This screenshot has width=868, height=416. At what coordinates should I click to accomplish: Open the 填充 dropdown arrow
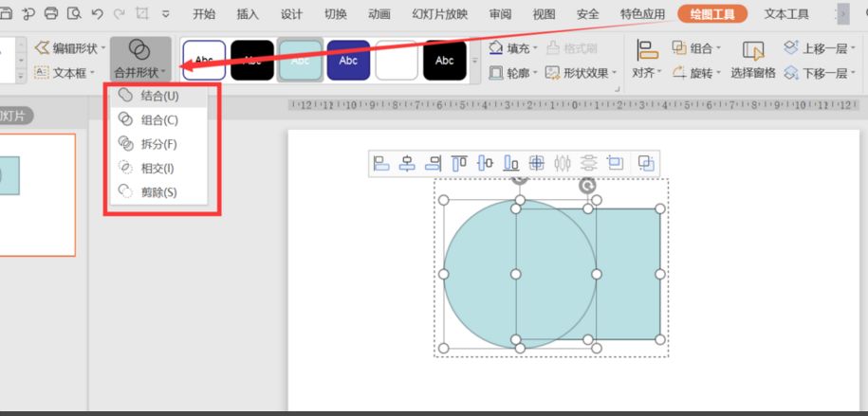pos(535,48)
